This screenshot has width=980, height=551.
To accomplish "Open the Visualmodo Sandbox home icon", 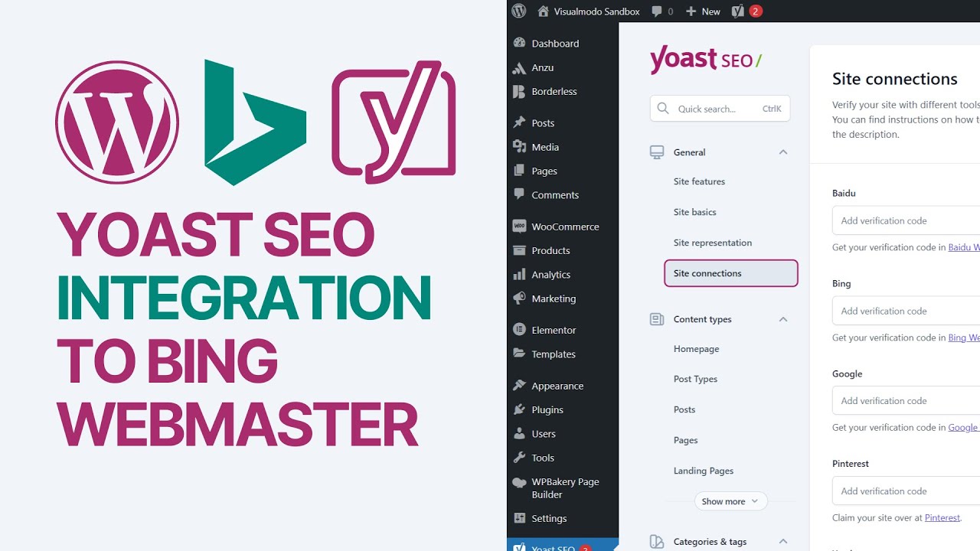I will tap(544, 11).
